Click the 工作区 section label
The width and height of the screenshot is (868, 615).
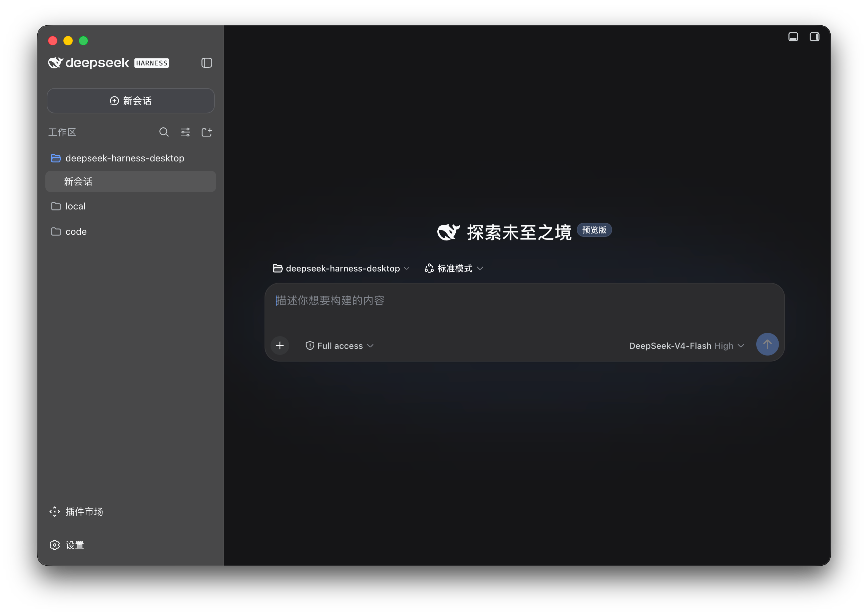[62, 132]
